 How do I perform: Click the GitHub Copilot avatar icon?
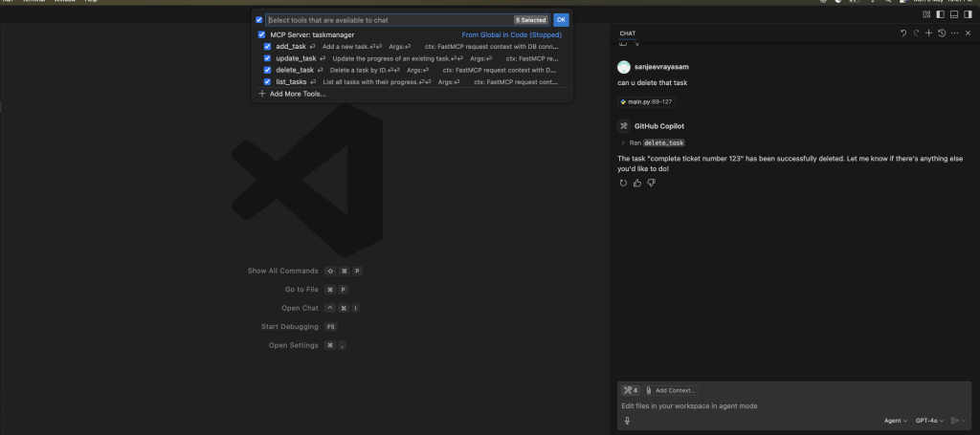click(x=624, y=126)
